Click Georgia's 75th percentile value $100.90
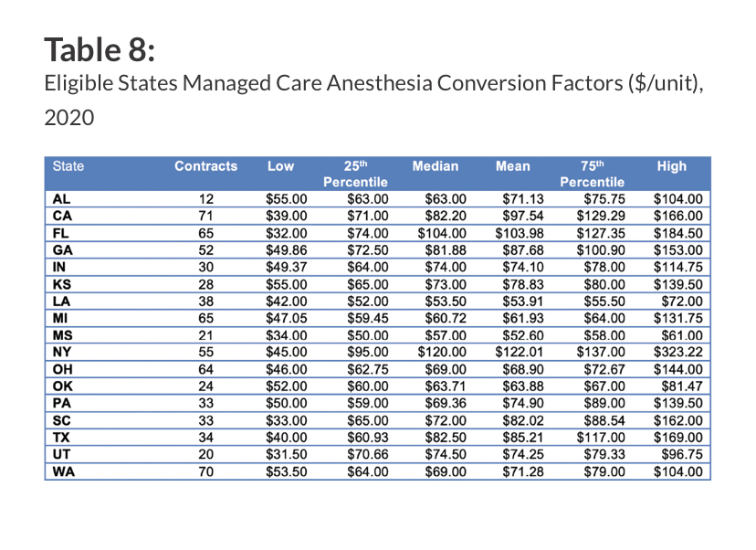This screenshot has height=550, width=756. 599,250
